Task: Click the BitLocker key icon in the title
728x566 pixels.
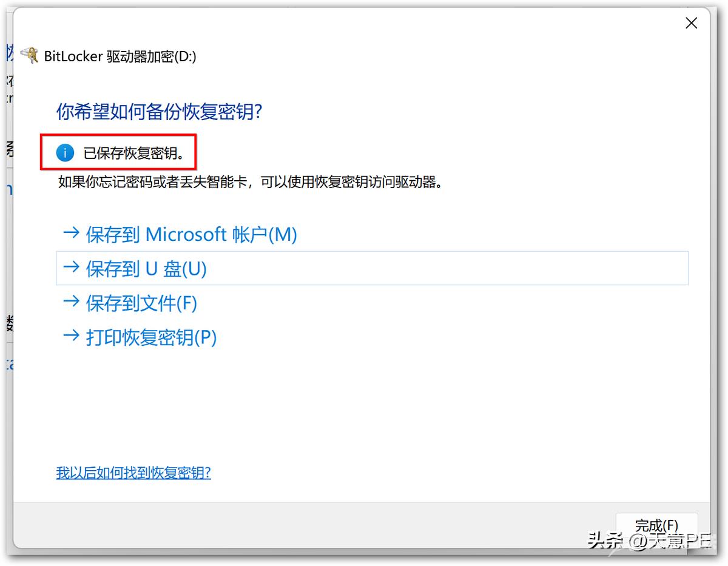Action: pos(30,56)
